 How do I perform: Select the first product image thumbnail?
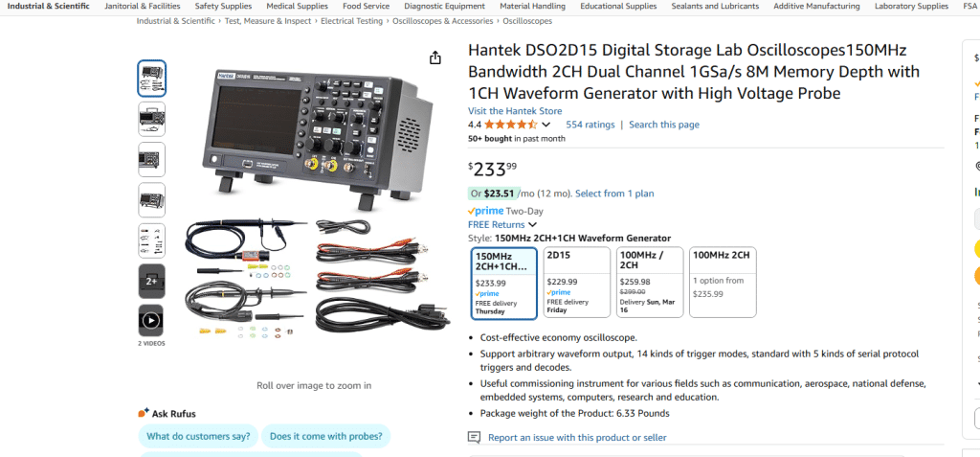click(x=151, y=78)
